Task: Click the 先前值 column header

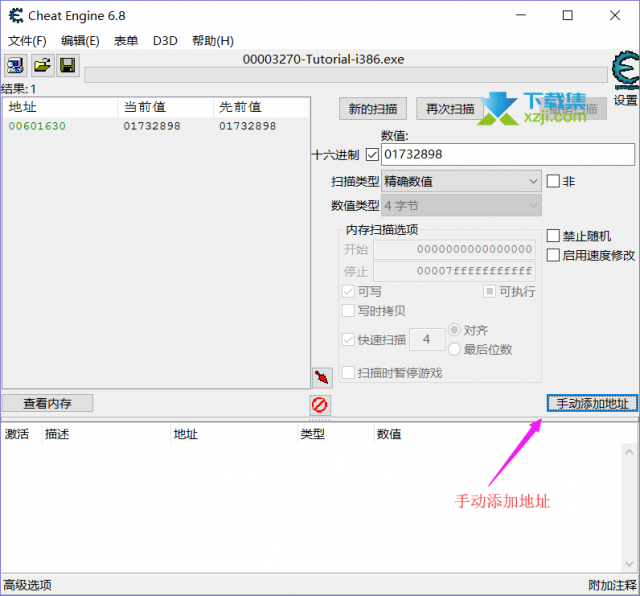Action: point(261,107)
